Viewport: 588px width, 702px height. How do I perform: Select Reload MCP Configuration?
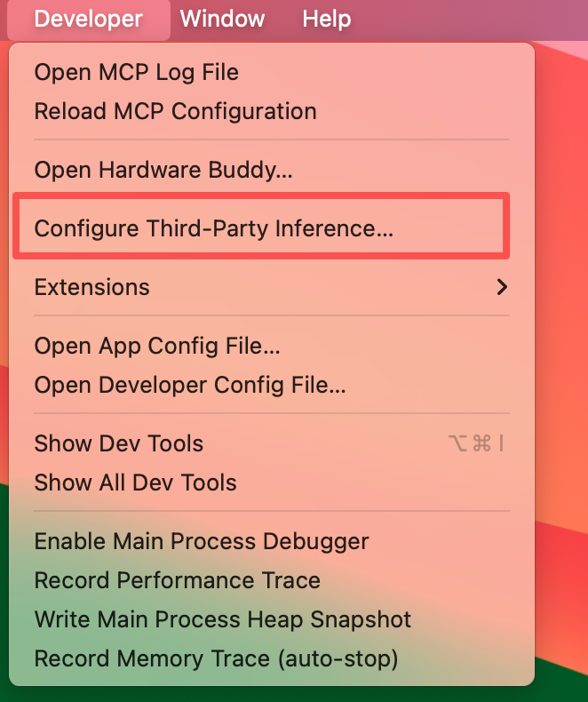[175, 111]
